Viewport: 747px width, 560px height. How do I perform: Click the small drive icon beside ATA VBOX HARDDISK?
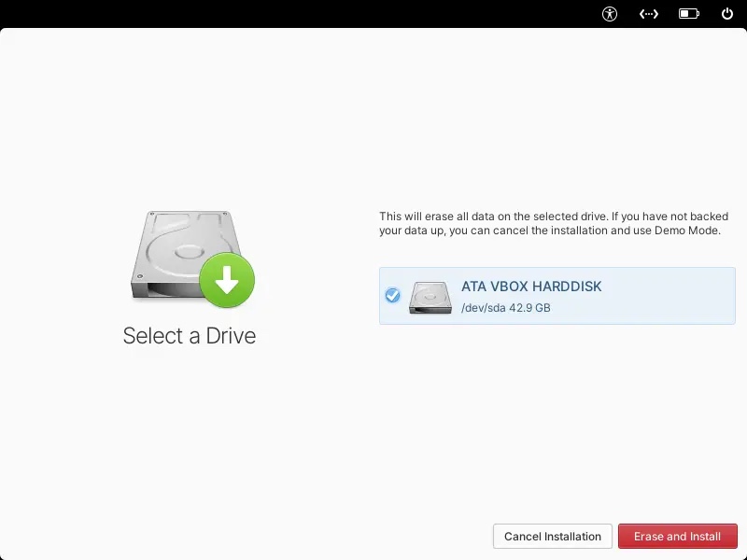430,297
